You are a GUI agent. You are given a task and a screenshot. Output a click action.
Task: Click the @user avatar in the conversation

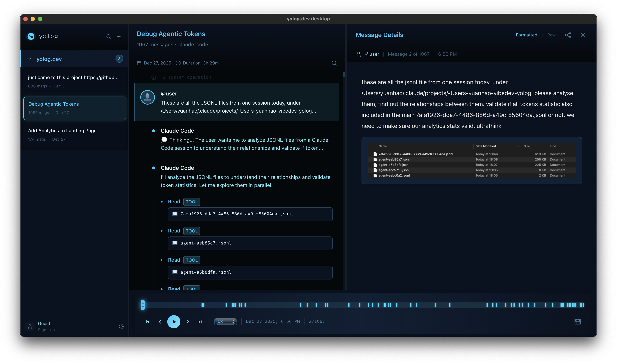148,97
